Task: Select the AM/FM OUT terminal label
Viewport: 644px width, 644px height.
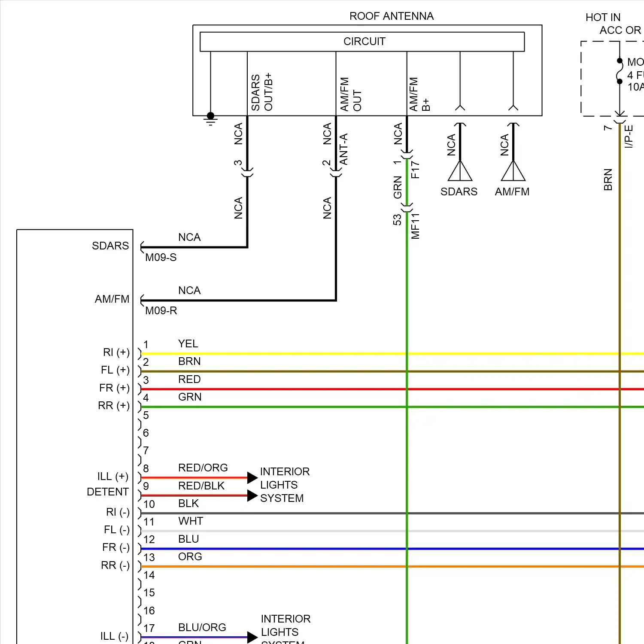Action: point(351,94)
